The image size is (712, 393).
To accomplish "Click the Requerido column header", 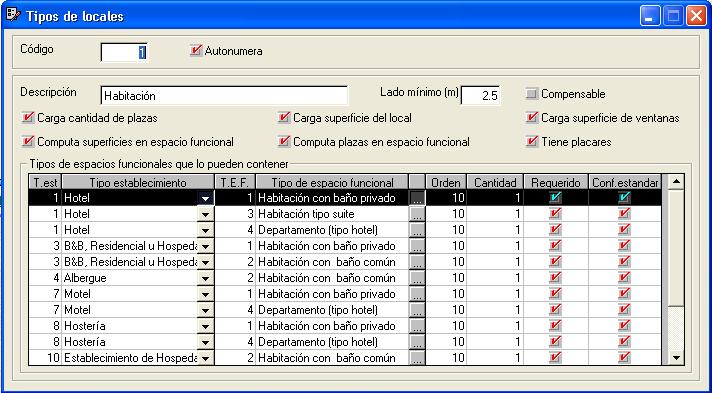I will click(556, 182).
